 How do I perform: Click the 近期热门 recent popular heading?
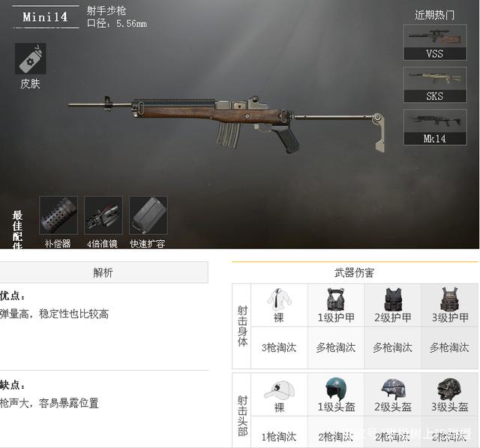click(x=434, y=15)
